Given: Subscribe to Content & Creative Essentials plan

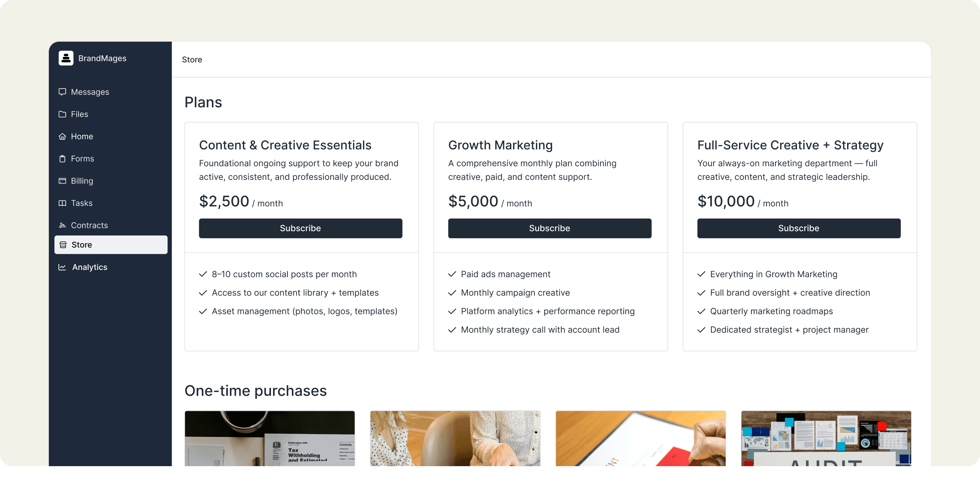Looking at the screenshot, I should [x=300, y=228].
